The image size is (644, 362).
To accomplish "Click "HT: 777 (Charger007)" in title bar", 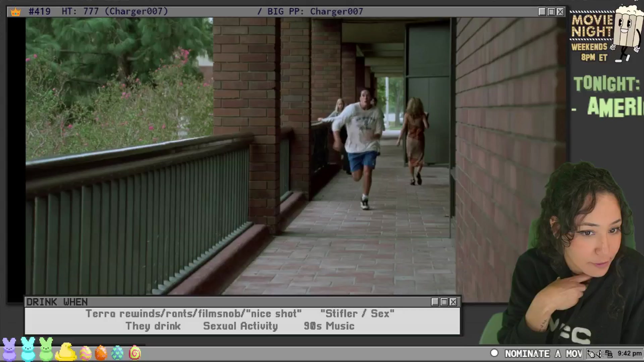I will [x=115, y=11].
